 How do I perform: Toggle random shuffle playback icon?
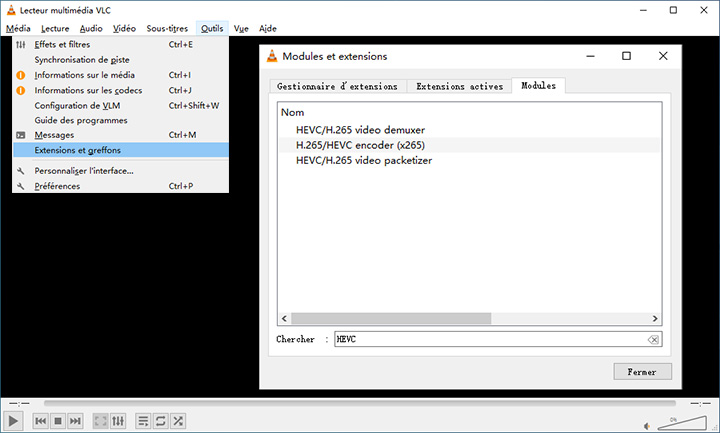[x=178, y=421]
